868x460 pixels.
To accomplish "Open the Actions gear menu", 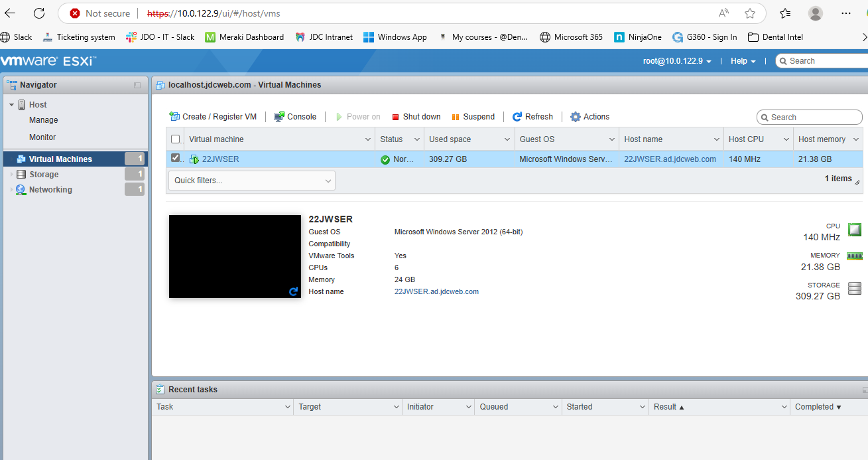I will click(589, 117).
